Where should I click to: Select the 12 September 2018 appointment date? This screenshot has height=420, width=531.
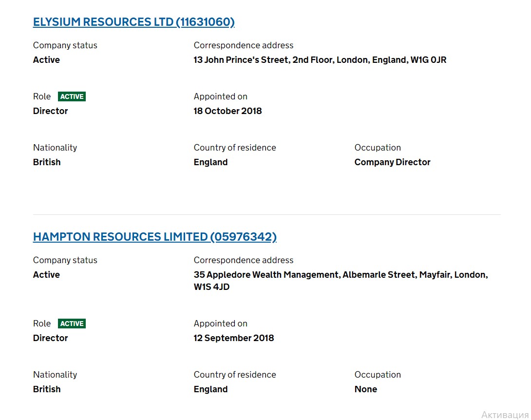233,338
